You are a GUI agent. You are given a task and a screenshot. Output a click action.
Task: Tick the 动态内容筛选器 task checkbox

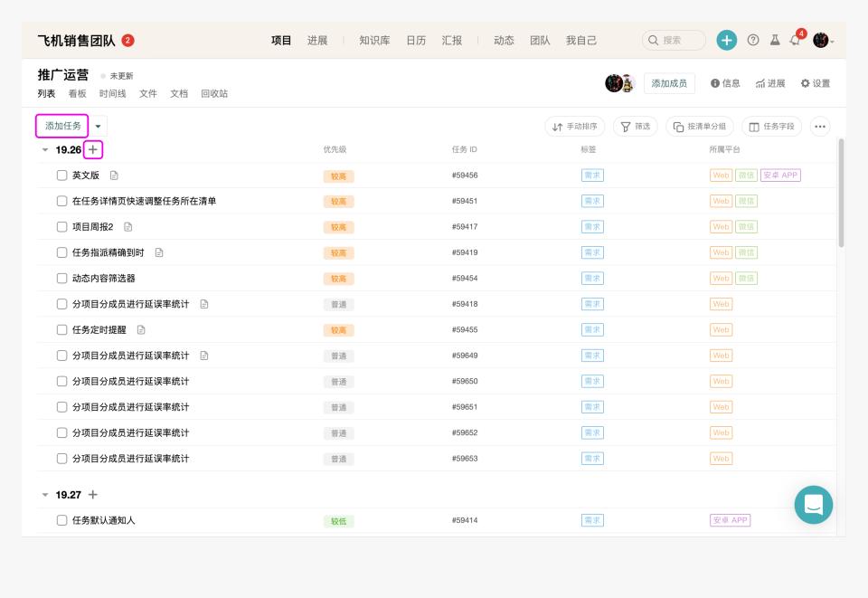tap(62, 279)
